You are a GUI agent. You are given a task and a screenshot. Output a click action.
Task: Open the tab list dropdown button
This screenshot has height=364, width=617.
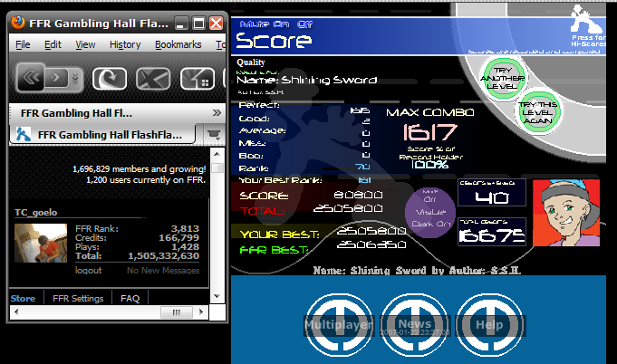214,134
